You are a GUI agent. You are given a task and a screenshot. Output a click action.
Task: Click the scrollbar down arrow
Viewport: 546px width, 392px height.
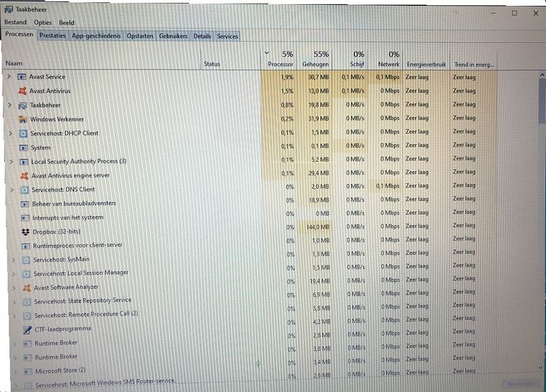(541, 367)
